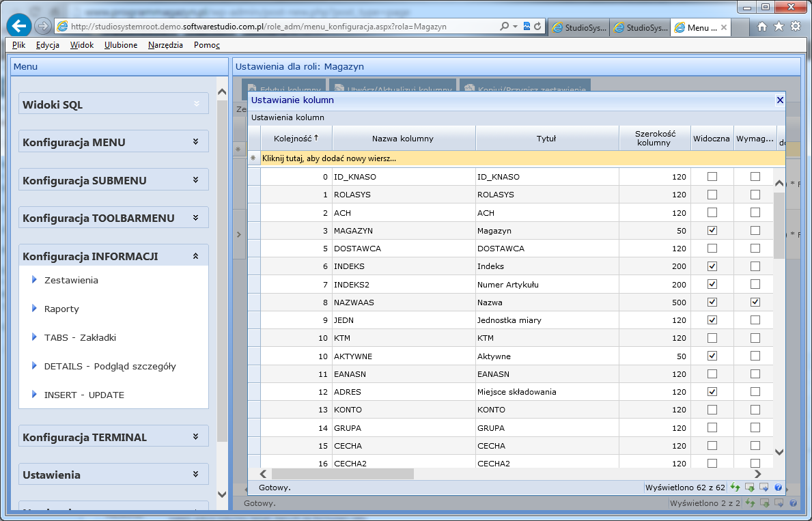Close the 'Menu ...' browser tab
Viewport: 812px width, 521px height.
coord(724,27)
